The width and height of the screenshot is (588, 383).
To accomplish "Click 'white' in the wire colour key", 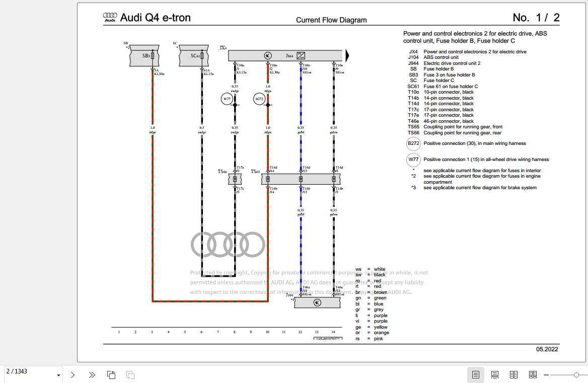I will [380, 269].
